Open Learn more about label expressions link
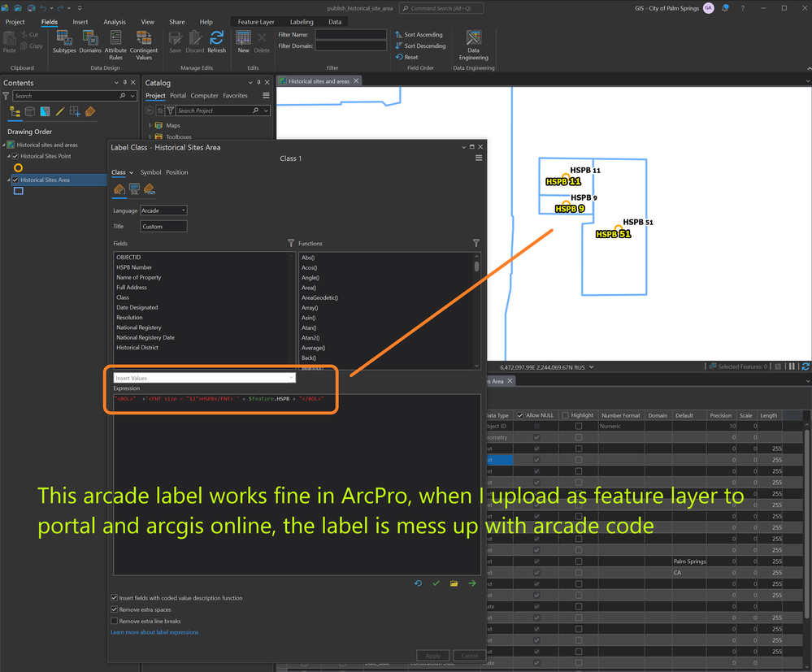This screenshot has height=672, width=812. tap(154, 632)
